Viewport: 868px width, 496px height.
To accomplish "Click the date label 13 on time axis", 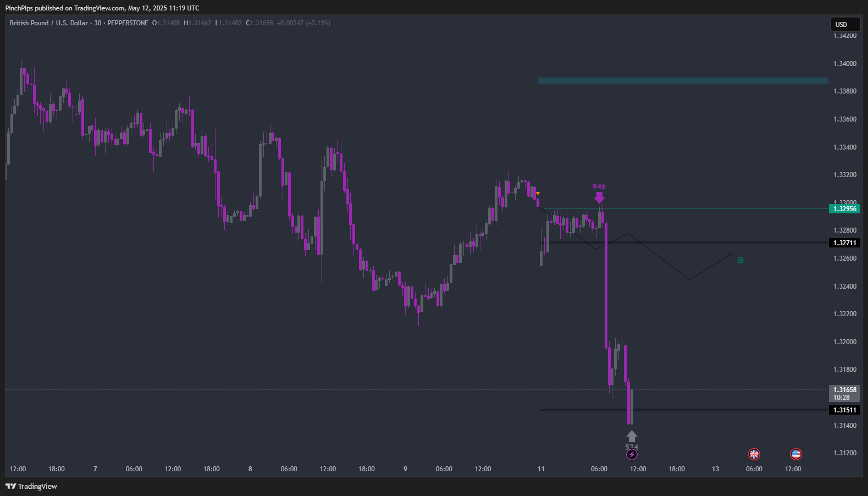I will click(715, 469).
